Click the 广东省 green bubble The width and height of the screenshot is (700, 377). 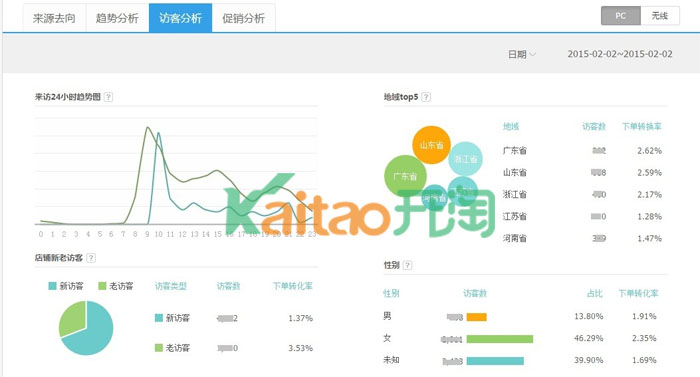point(405,176)
